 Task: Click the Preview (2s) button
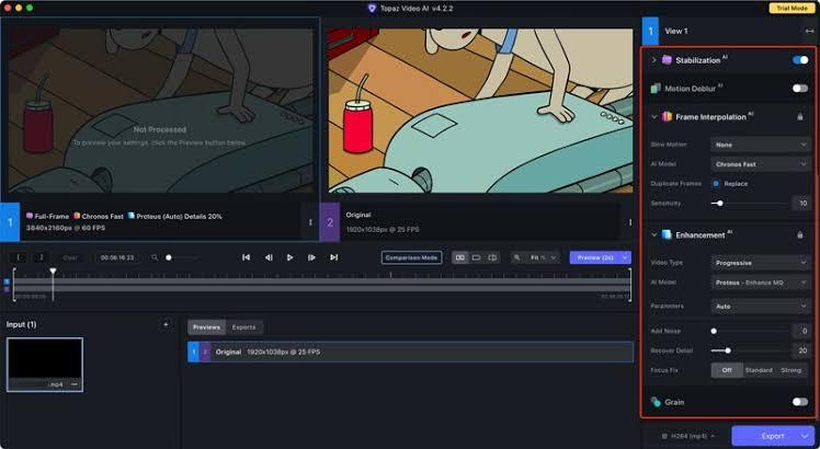[595, 258]
